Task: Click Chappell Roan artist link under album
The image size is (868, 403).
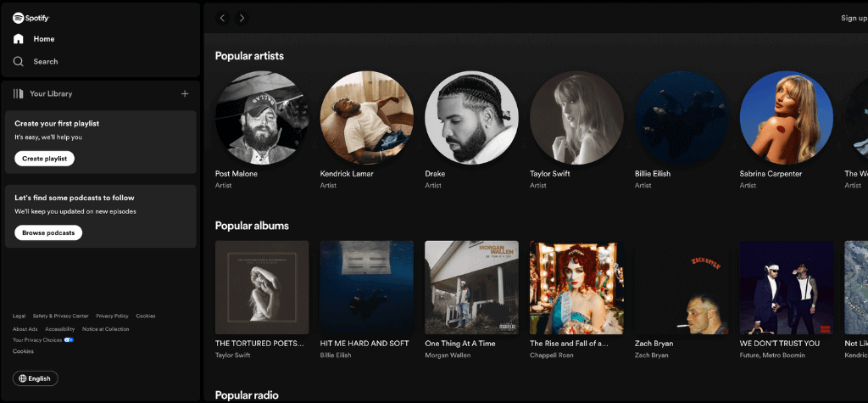Action: 553,355
